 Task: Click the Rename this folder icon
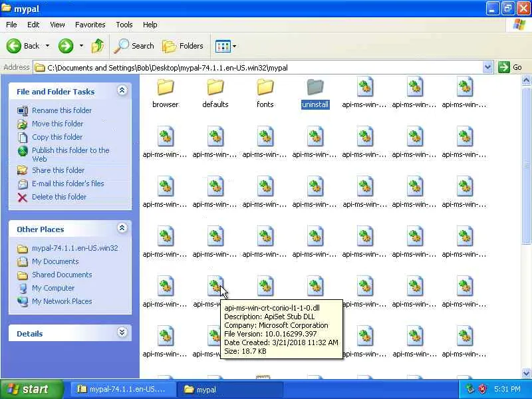[x=23, y=110]
